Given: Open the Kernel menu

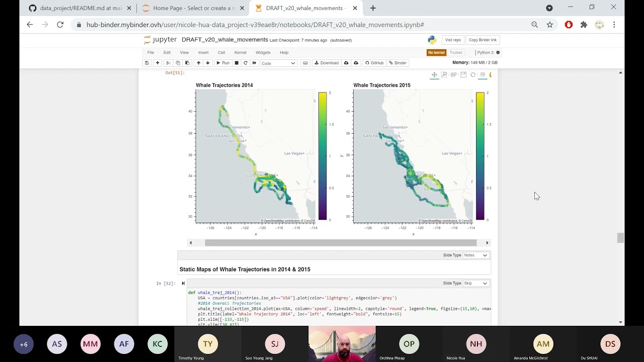Looking at the screenshot, I should pyautogui.click(x=240, y=52).
